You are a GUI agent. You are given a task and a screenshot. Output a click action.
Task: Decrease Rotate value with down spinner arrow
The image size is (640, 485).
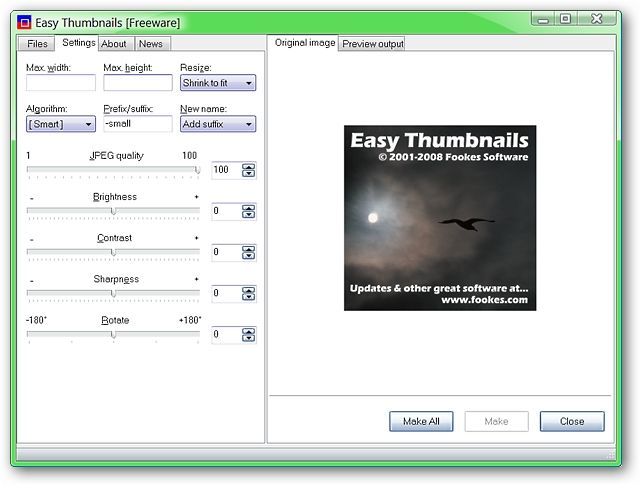click(x=248, y=338)
